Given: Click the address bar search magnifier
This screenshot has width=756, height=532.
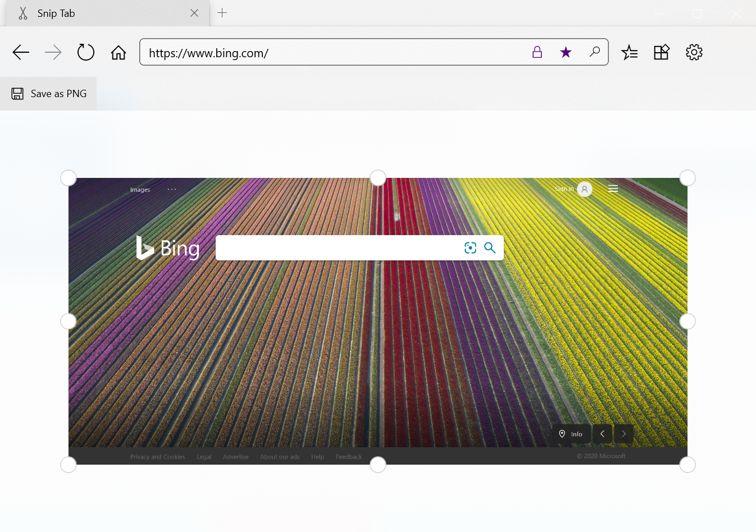Looking at the screenshot, I should pos(594,52).
